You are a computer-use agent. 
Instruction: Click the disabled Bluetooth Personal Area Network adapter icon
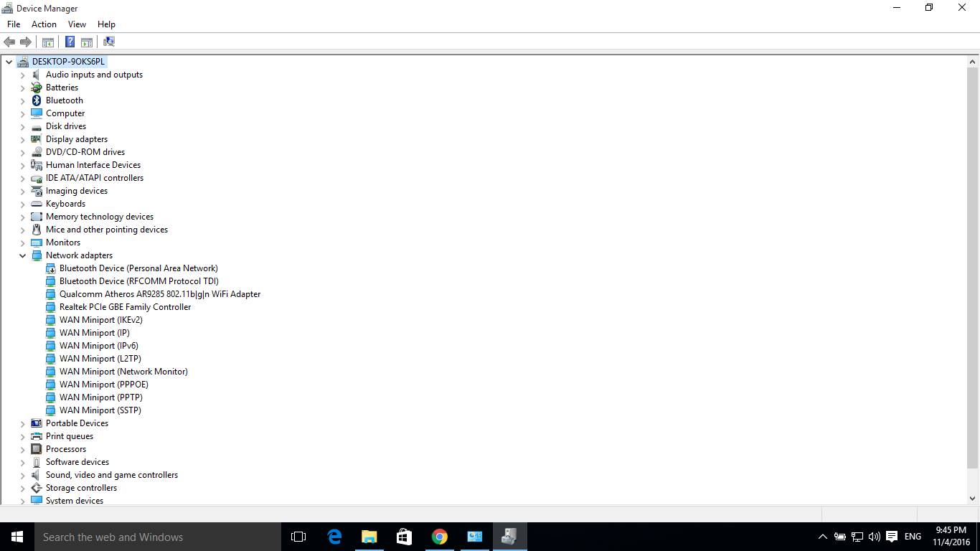(50, 268)
